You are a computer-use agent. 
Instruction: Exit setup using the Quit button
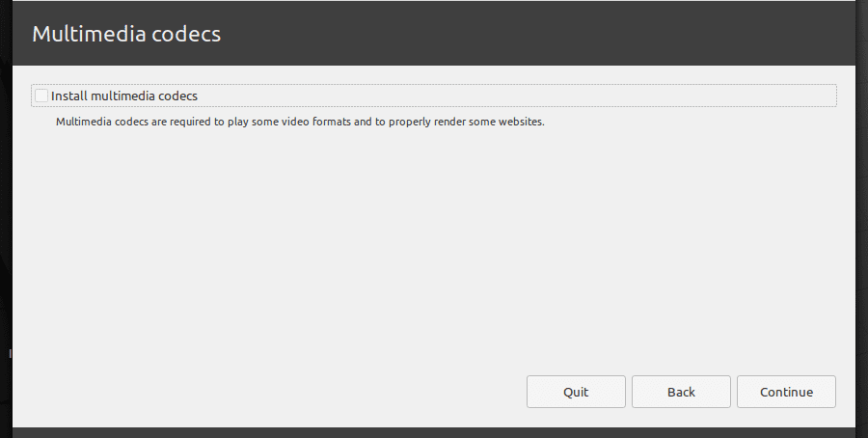click(576, 392)
